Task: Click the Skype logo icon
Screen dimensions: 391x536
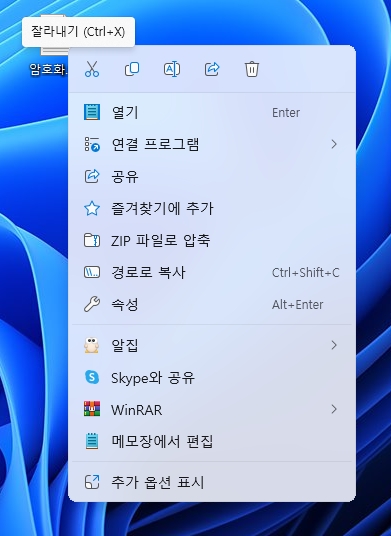Action: (92, 377)
